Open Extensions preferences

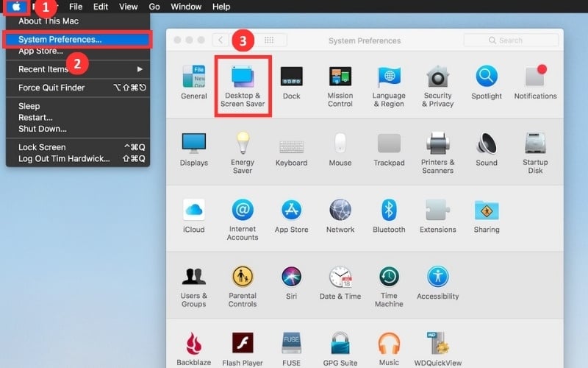(x=437, y=216)
